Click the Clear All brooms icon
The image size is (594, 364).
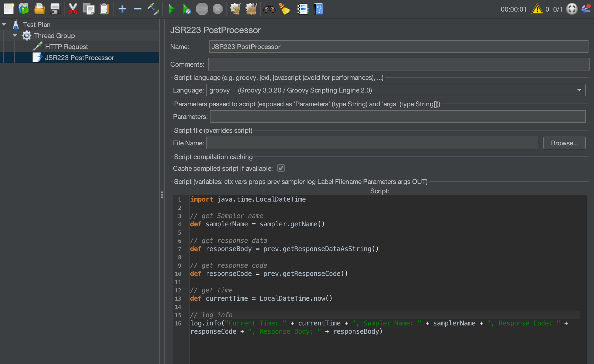pyautogui.click(x=251, y=9)
